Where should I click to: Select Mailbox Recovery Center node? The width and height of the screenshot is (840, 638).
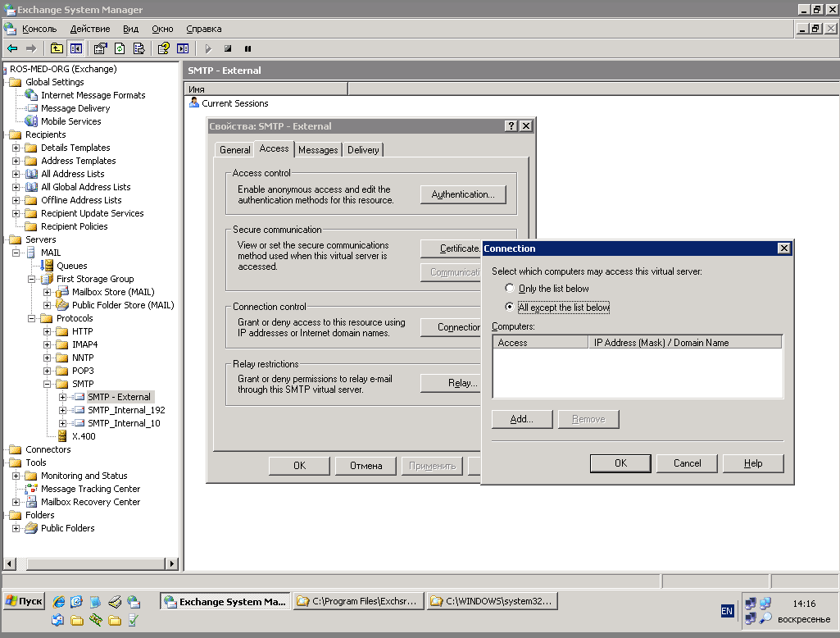coord(90,502)
